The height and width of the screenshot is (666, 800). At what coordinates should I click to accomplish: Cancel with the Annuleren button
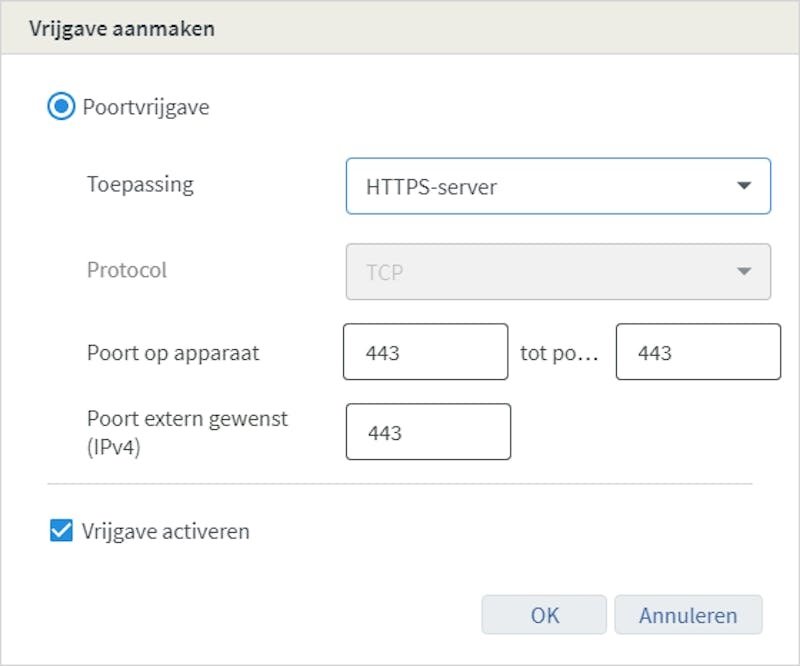click(x=688, y=615)
